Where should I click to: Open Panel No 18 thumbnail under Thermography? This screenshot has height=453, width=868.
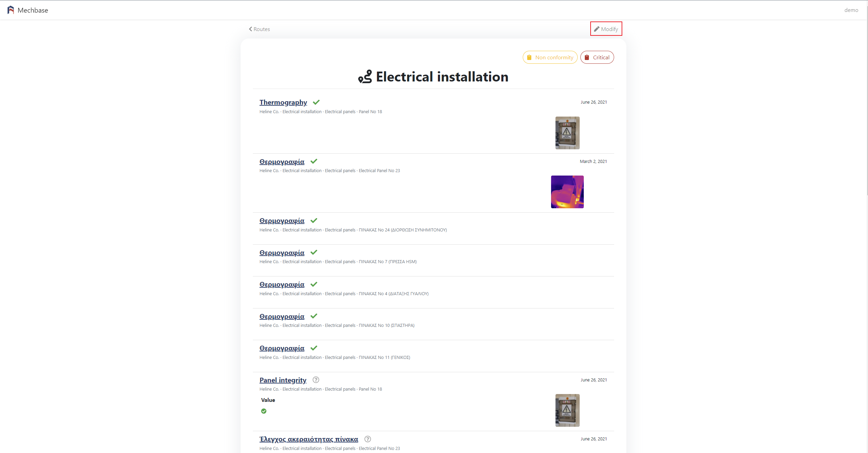pos(567,133)
